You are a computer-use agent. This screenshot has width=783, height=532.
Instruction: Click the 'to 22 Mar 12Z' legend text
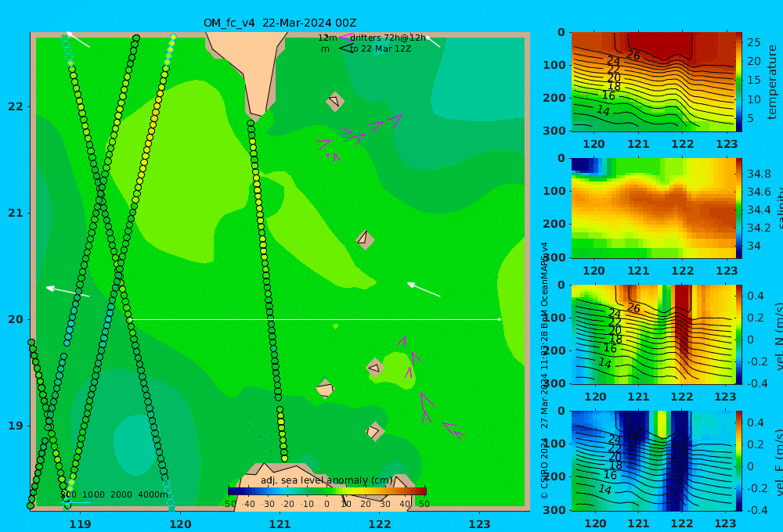(380, 49)
